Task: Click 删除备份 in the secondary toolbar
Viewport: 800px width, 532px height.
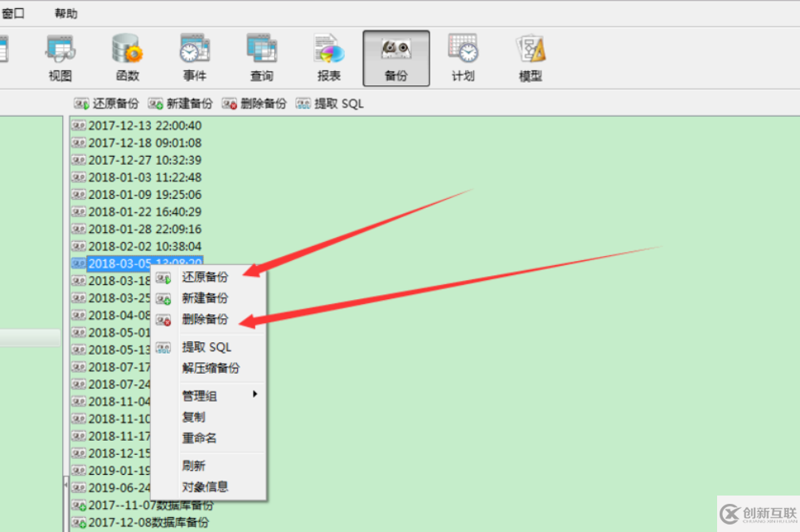Action: point(254,104)
